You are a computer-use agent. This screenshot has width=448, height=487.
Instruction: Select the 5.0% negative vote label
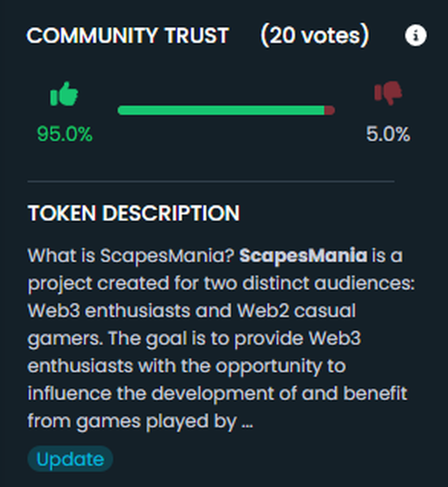pyautogui.click(x=388, y=135)
